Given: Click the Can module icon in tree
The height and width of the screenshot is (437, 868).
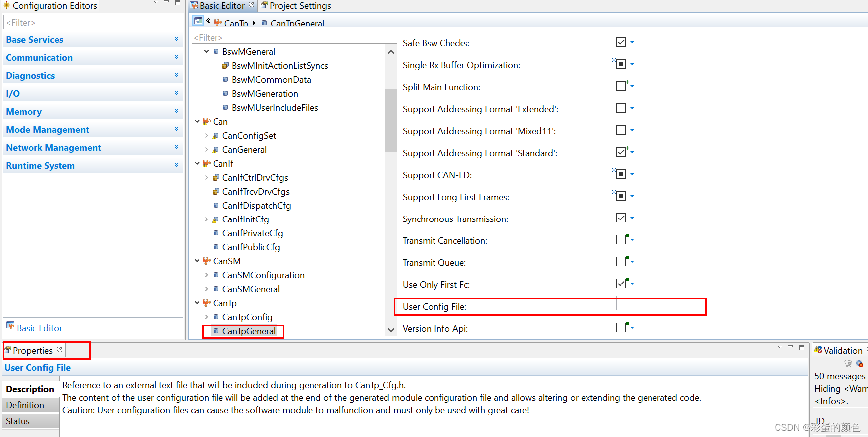Looking at the screenshot, I should click(206, 121).
